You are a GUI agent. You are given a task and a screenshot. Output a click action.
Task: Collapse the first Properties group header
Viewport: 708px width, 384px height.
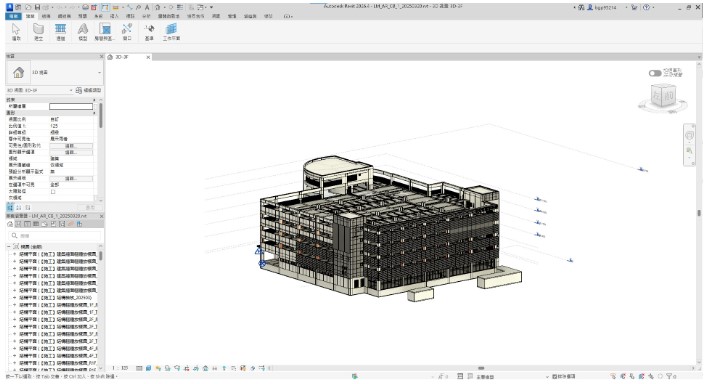click(x=94, y=99)
